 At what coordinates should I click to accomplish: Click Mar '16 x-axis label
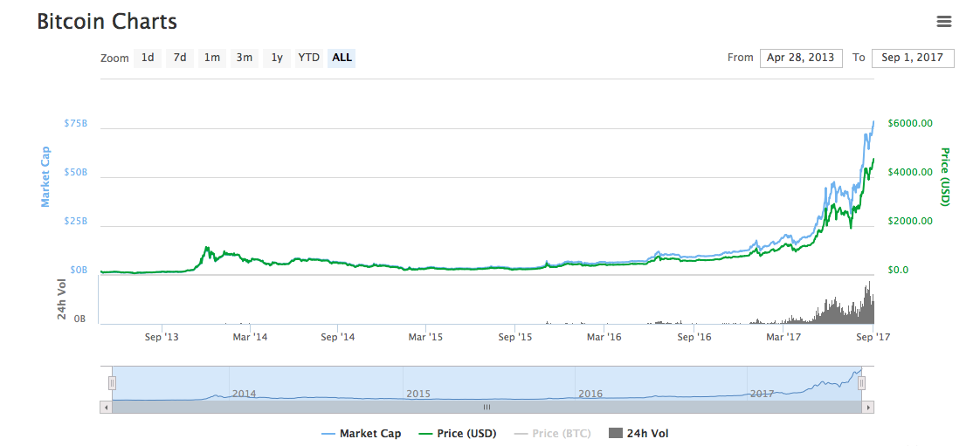click(605, 337)
